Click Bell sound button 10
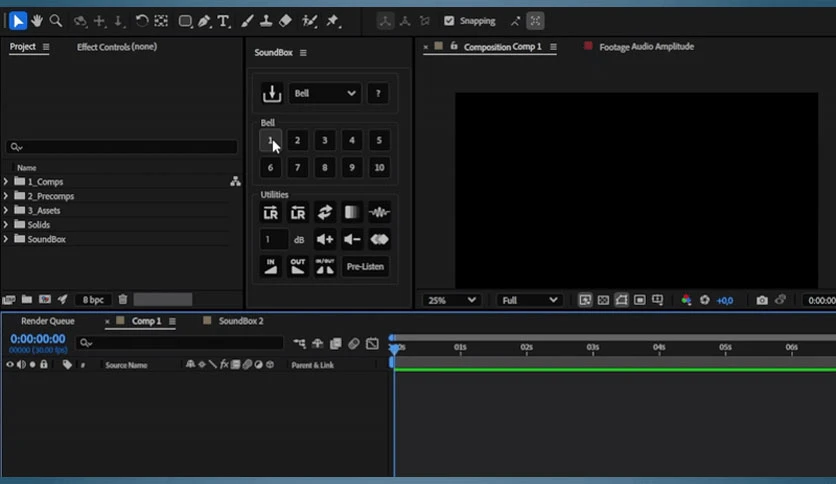This screenshot has height=484, width=836. (379, 167)
